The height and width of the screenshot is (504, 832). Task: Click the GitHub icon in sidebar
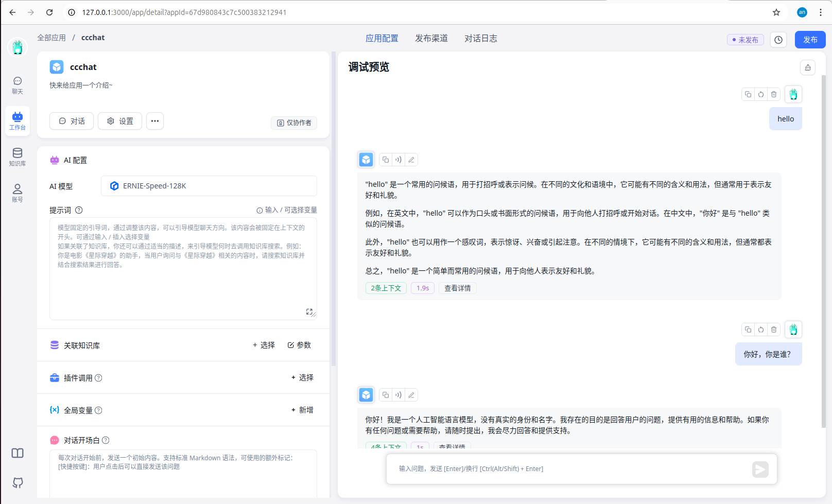point(18,482)
